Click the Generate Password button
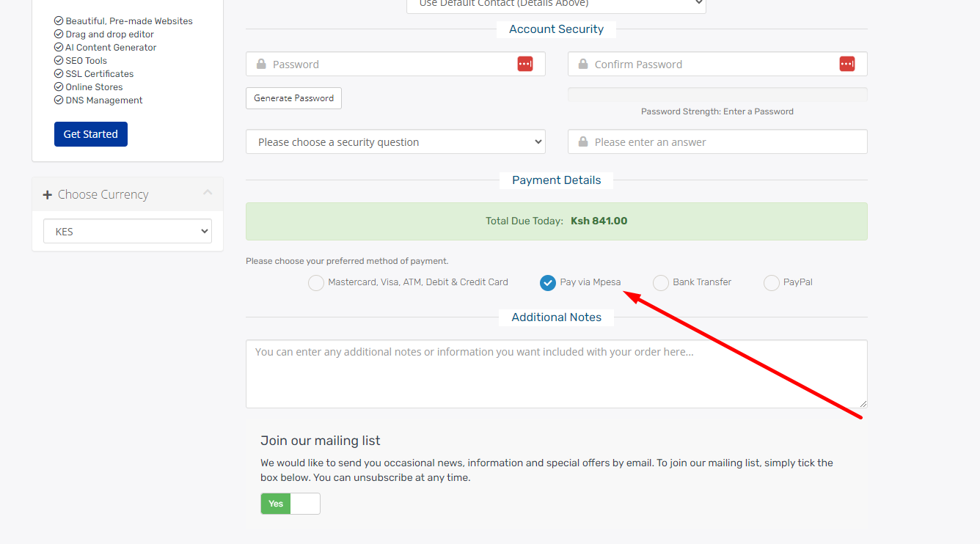The width and height of the screenshot is (980, 544). (293, 98)
